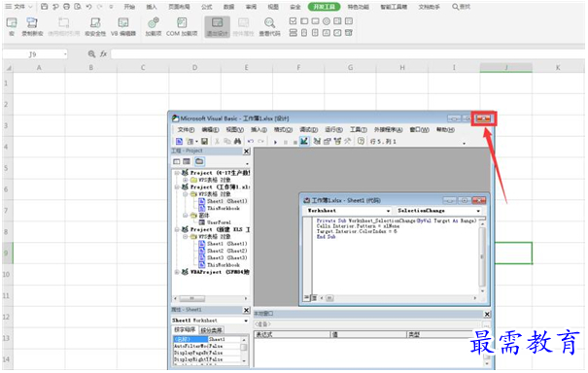Image resolution: width=588 pixels, height=373 pixels.
Task: Click the save icon in the VBA toolbar
Action: tap(204, 141)
